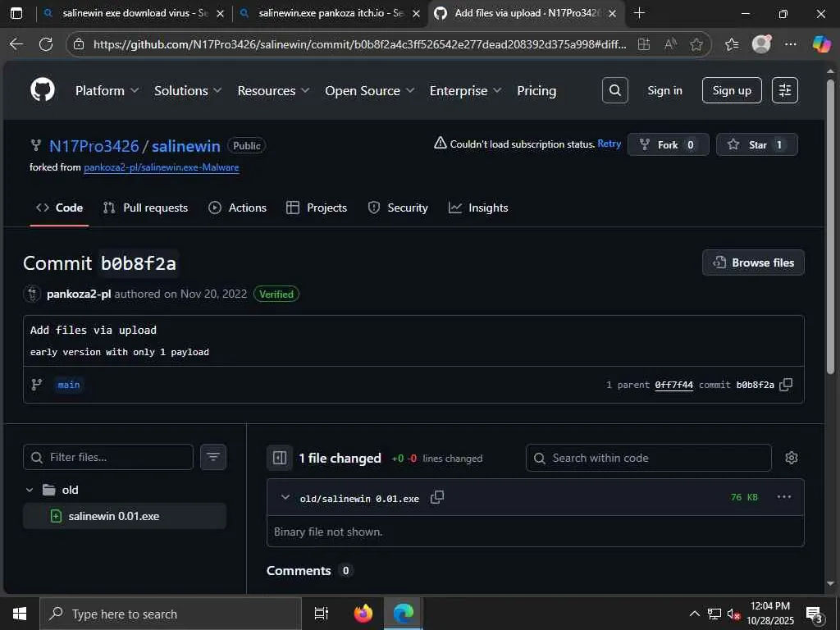Click the Sign up button
This screenshot has width=840, height=630.
click(x=732, y=90)
